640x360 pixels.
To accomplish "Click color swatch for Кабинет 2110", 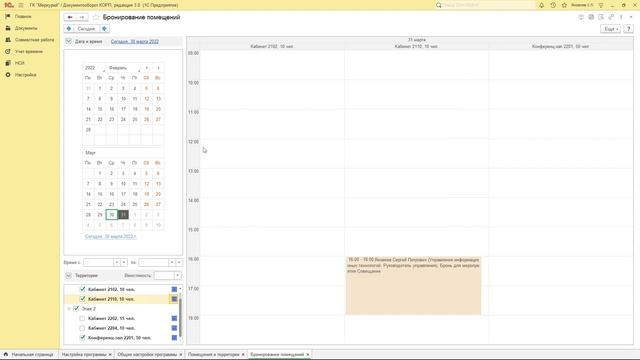I will (x=174, y=299).
